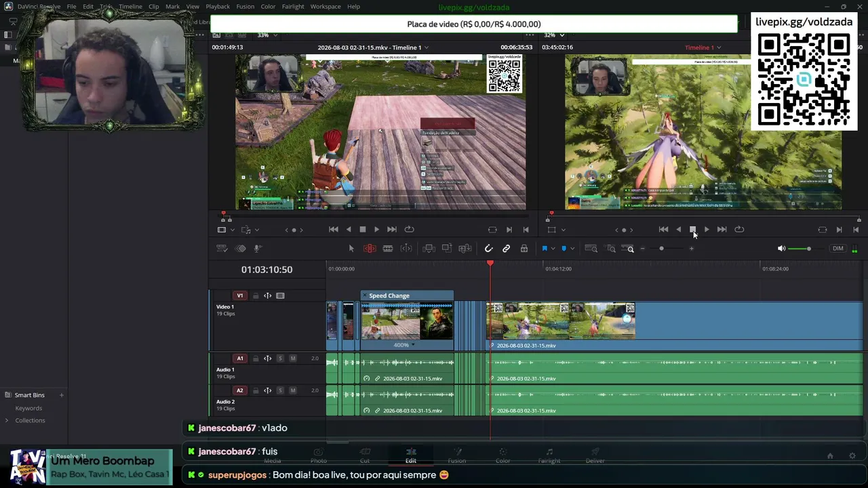Open the flag color dropdown arrow
868x488 pixels.
click(x=553, y=249)
